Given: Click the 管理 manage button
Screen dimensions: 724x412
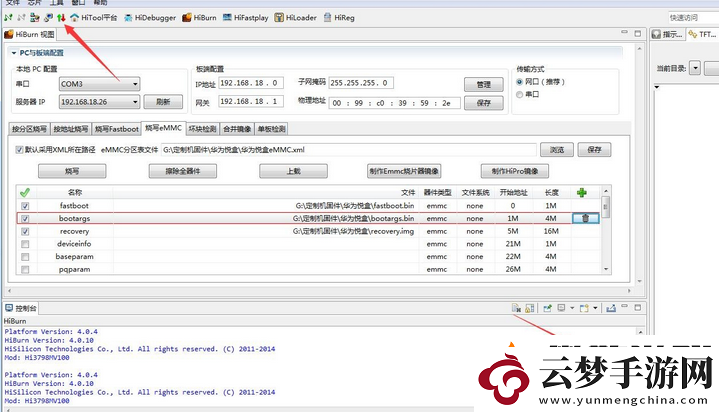Looking at the screenshot, I should click(x=483, y=85).
